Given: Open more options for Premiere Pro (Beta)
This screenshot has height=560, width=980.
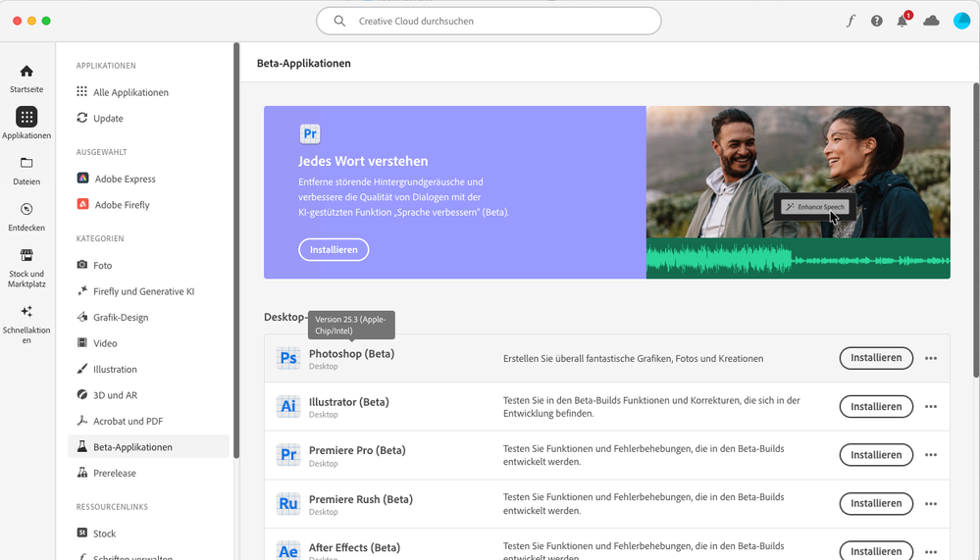Looking at the screenshot, I should 931,455.
